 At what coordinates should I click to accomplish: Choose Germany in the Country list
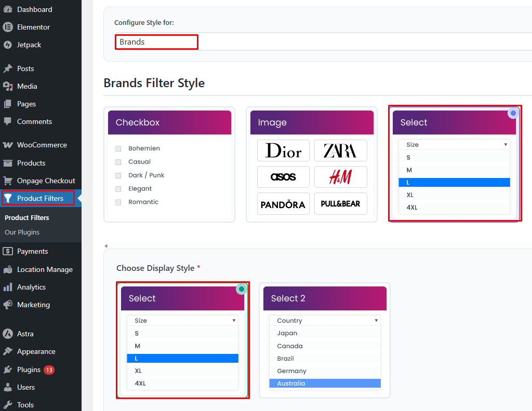325,371
